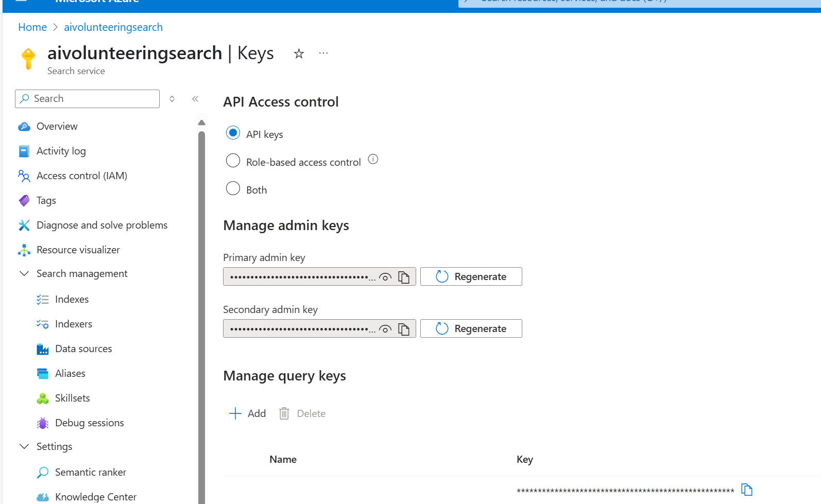821x504 pixels.
Task: Click the sidebar scroll up arrow
Action: click(x=202, y=123)
